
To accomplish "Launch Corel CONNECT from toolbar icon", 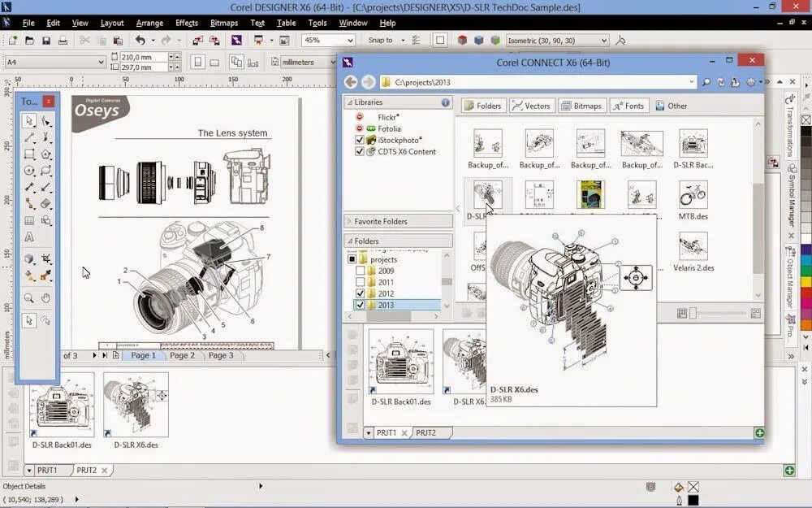I will (236, 40).
